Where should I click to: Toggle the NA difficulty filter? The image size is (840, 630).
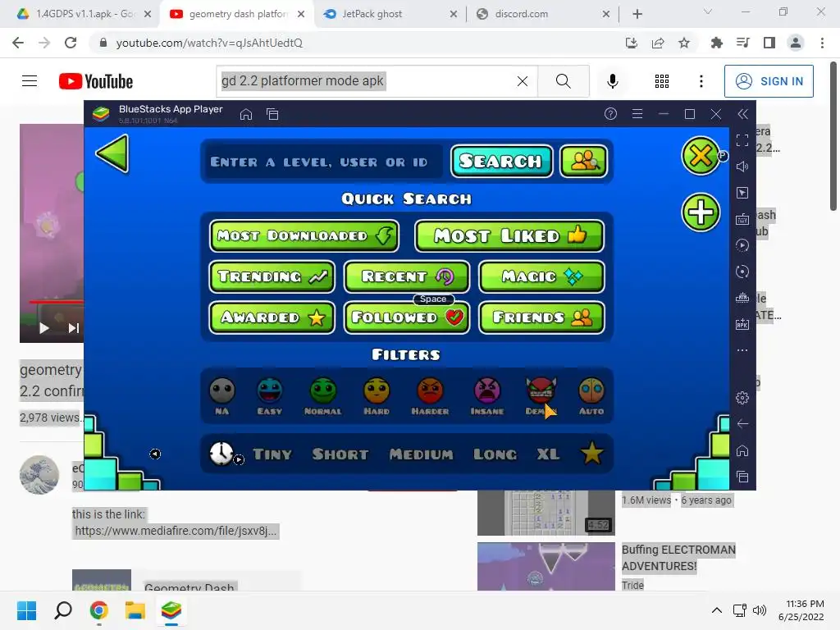click(x=221, y=396)
